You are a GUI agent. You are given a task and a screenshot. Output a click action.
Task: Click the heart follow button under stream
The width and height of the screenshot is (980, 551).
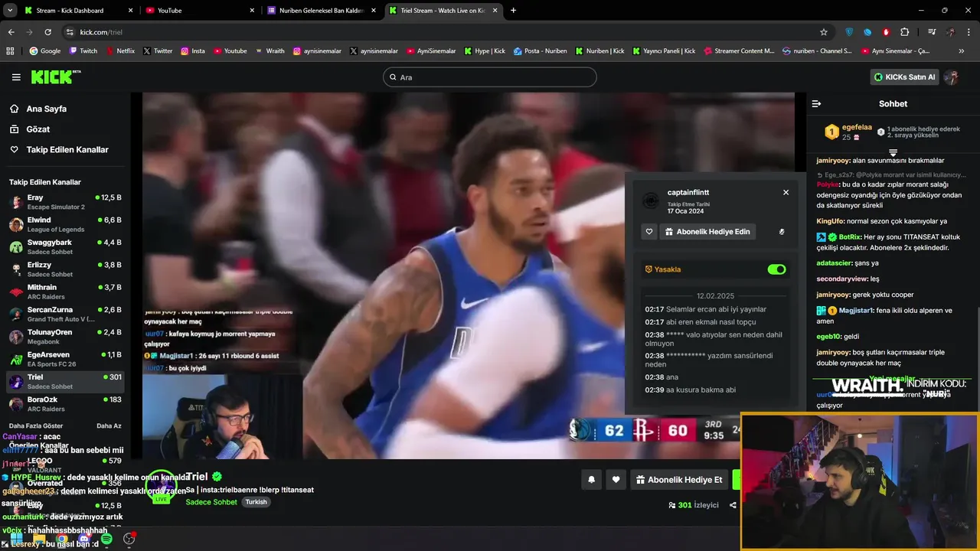[616, 480]
